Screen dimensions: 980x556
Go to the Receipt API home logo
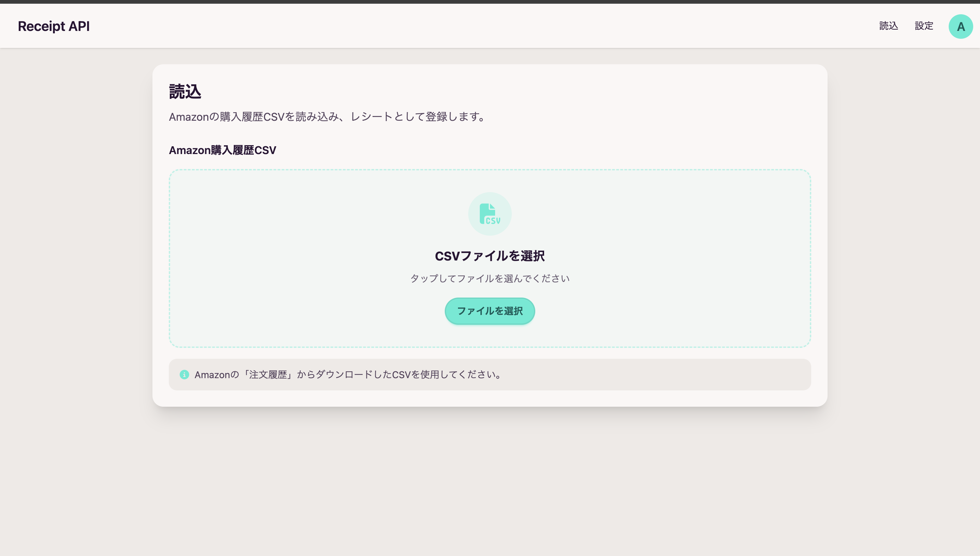click(x=54, y=26)
